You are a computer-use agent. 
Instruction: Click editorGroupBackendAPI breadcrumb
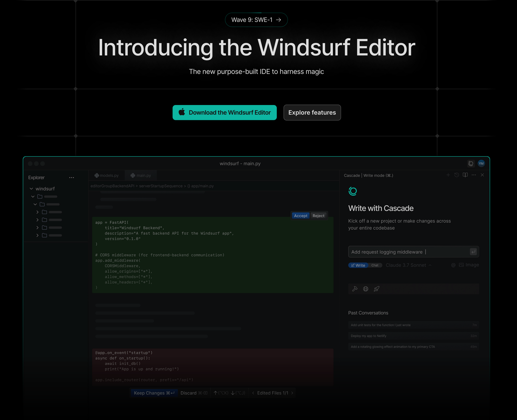pyautogui.click(x=112, y=186)
